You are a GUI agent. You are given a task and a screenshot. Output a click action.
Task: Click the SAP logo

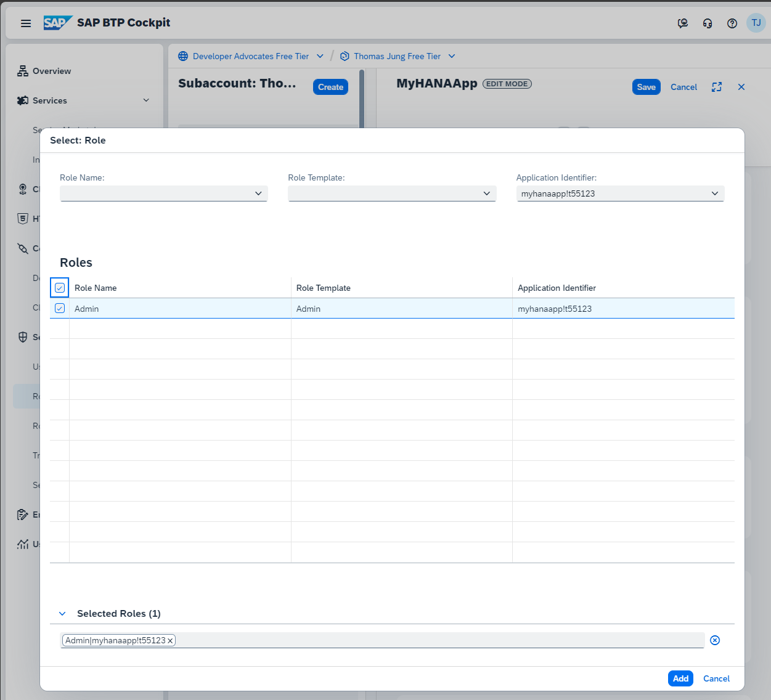58,23
